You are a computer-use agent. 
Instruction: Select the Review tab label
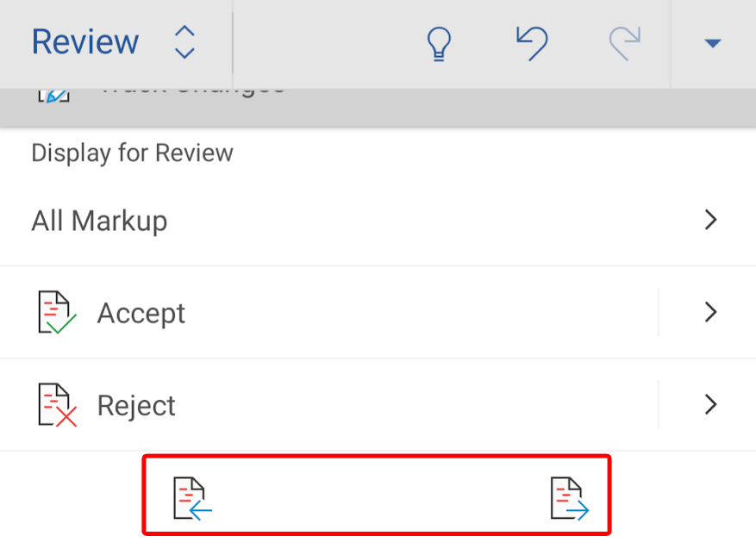(x=84, y=42)
